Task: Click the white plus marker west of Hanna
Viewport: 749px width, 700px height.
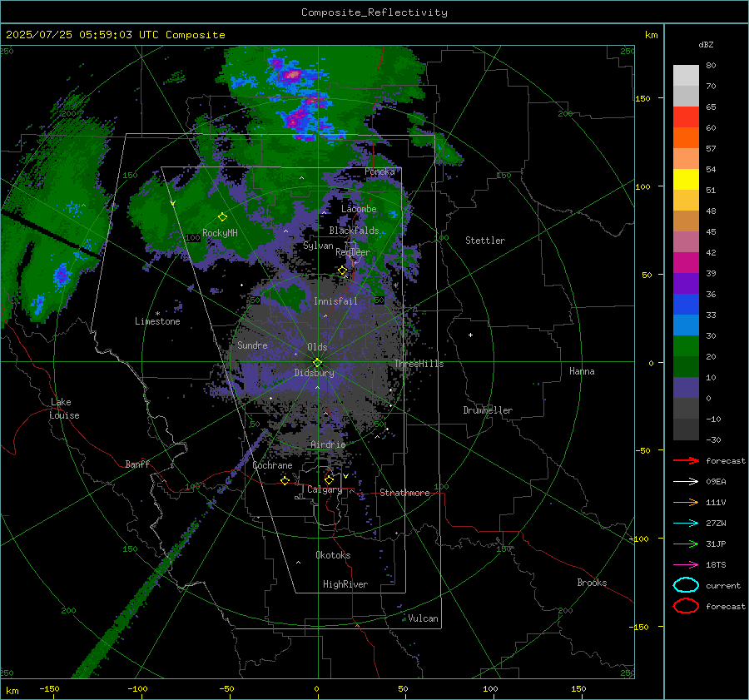Action: coord(470,335)
